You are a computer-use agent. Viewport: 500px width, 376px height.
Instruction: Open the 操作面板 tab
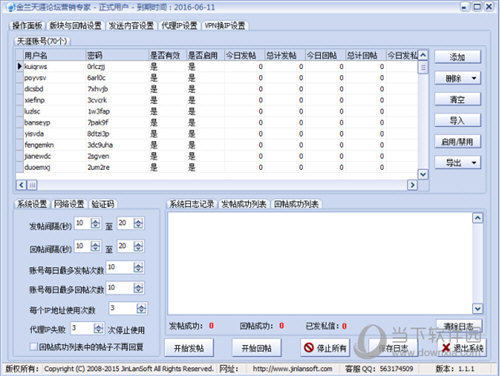(x=27, y=26)
